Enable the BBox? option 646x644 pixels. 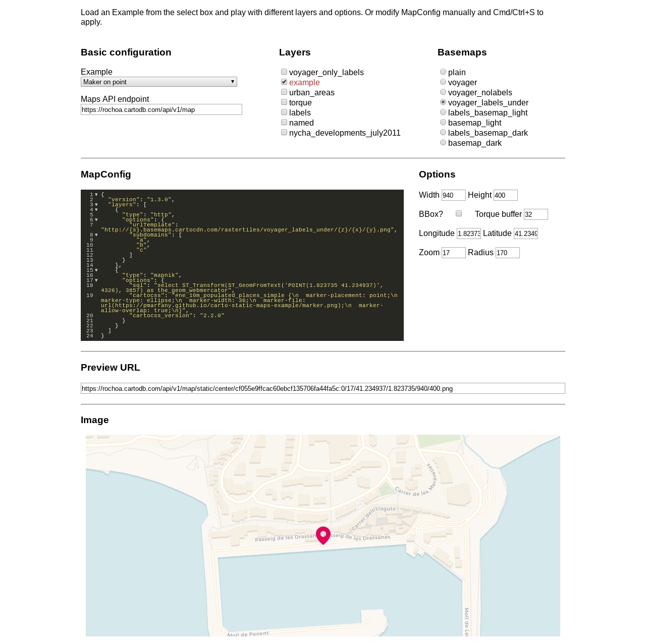tap(458, 213)
